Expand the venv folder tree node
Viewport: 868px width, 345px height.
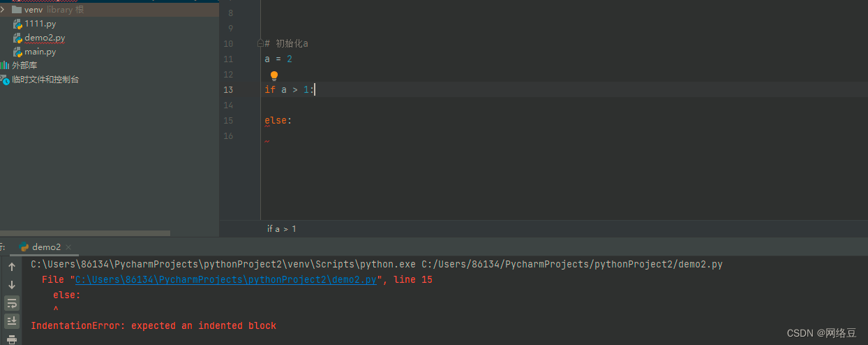[x=3, y=10]
